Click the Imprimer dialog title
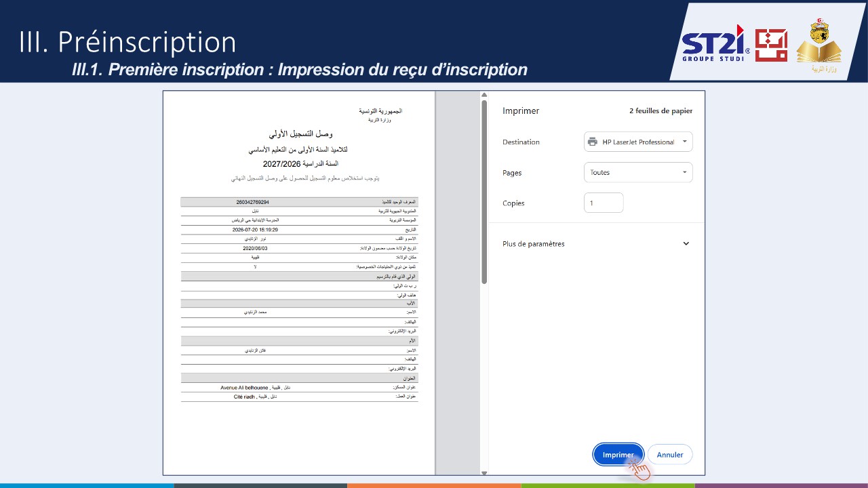The height and width of the screenshot is (488, 868). pyautogui.click(x=521, y=111)
